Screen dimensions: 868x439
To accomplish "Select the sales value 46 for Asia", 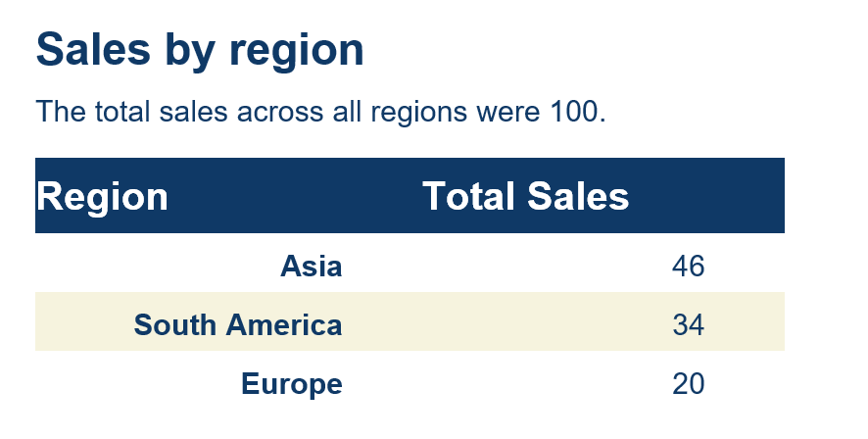I will (689, 267).
